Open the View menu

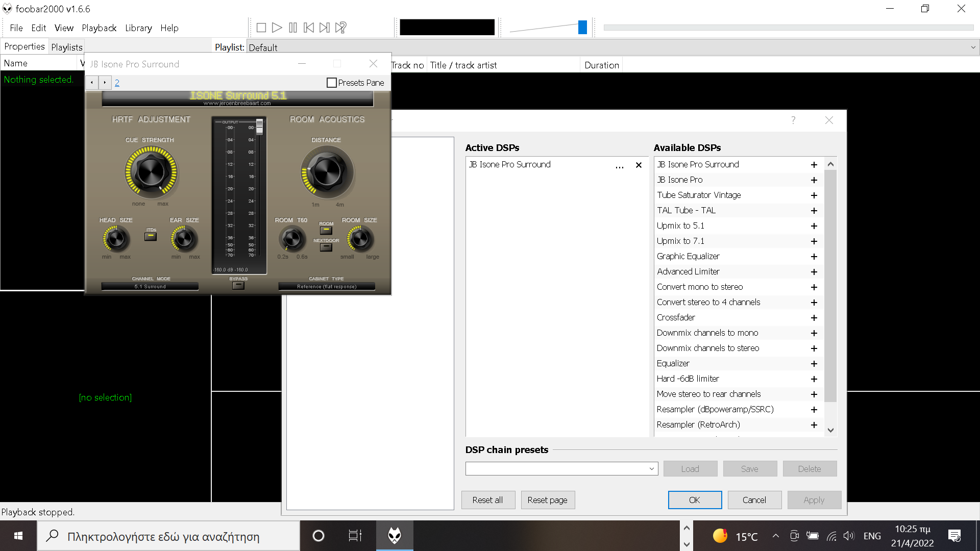pos(64,28)
